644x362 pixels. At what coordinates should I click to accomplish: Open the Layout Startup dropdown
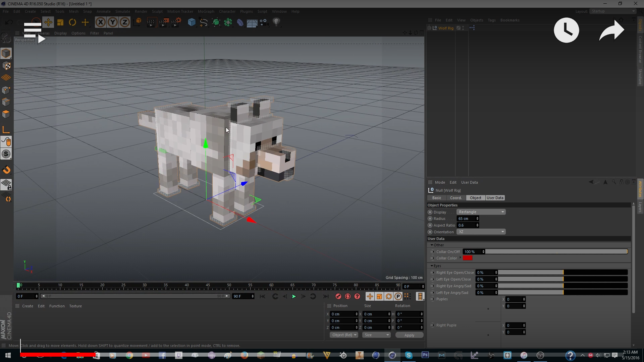point(613,11)
